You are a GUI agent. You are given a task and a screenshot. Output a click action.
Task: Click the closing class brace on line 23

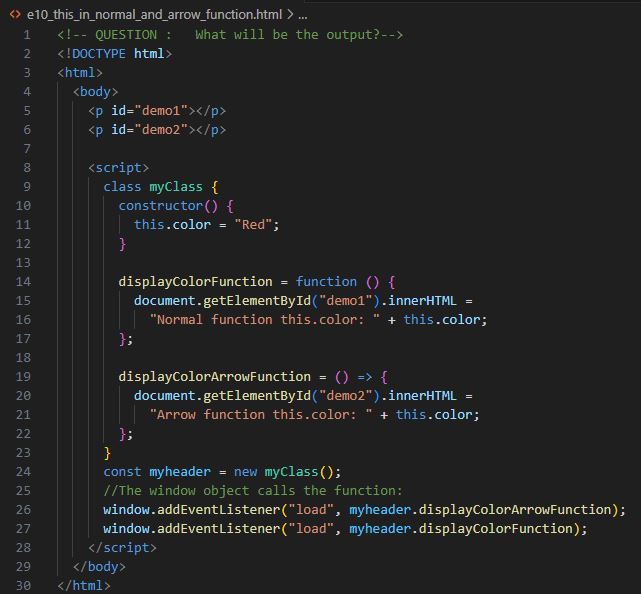[107, 453]
